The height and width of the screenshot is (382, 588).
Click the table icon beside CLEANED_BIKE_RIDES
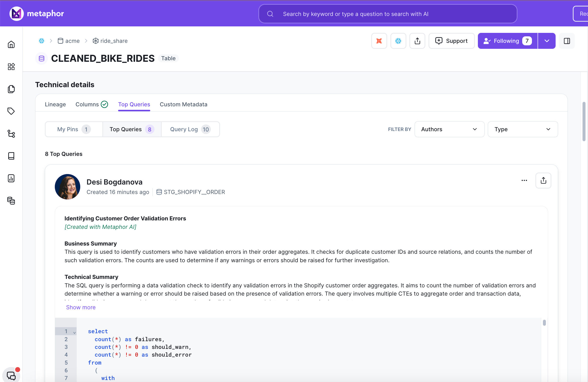click(x=42, y=59)
